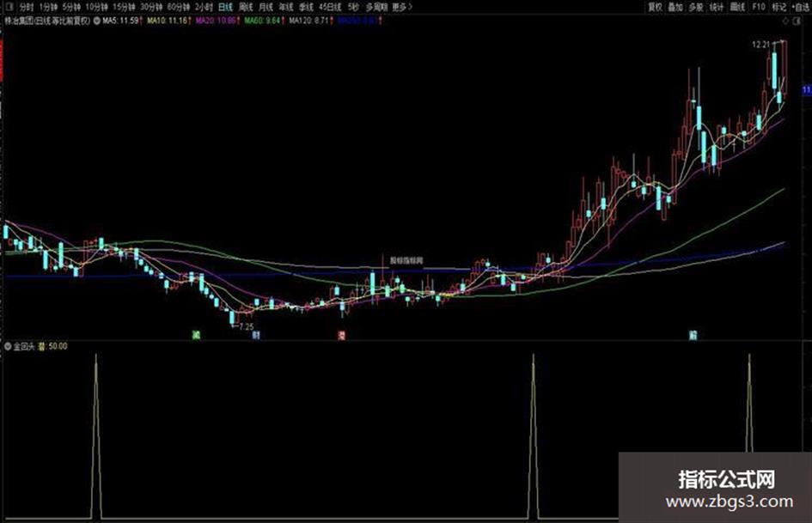Click the MA10: 11.16 indicator label
Screen dimensions: 812x523
point(167,21)
